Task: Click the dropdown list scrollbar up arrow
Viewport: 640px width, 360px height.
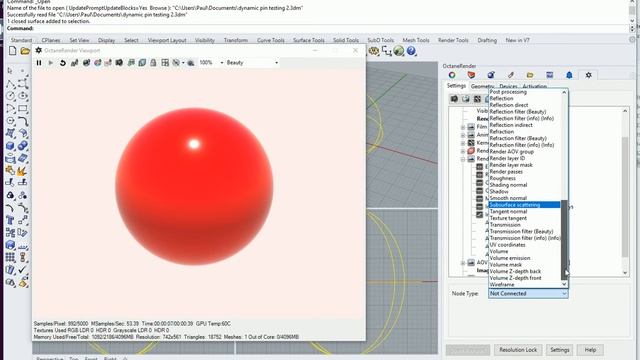Action: point(564,92)
